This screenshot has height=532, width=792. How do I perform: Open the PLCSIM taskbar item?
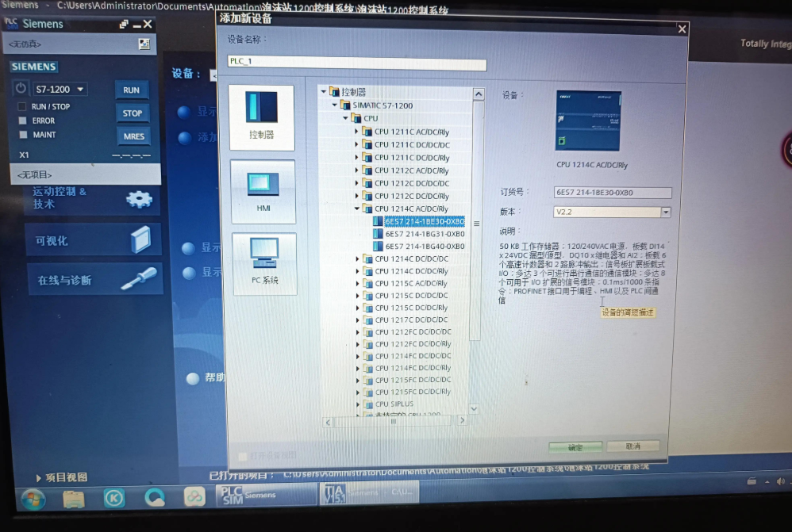click(266, 495)
